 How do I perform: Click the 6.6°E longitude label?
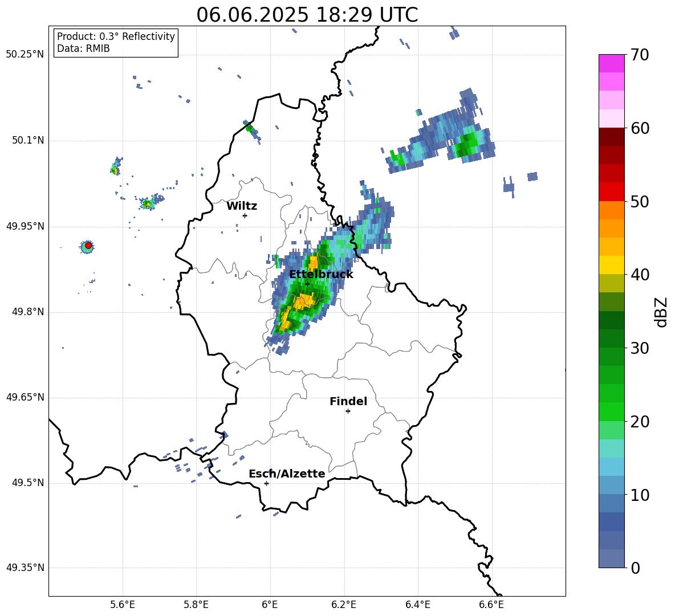point(491,605)
